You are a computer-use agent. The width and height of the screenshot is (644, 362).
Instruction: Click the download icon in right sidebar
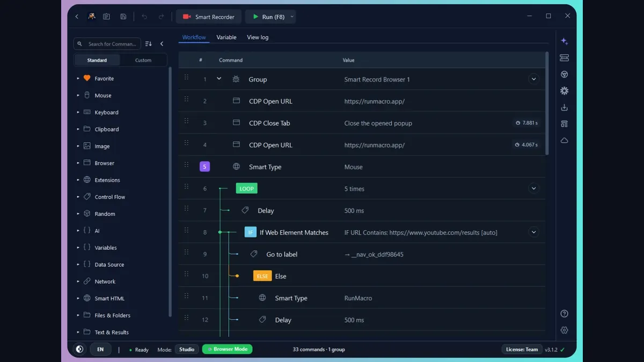564,108
